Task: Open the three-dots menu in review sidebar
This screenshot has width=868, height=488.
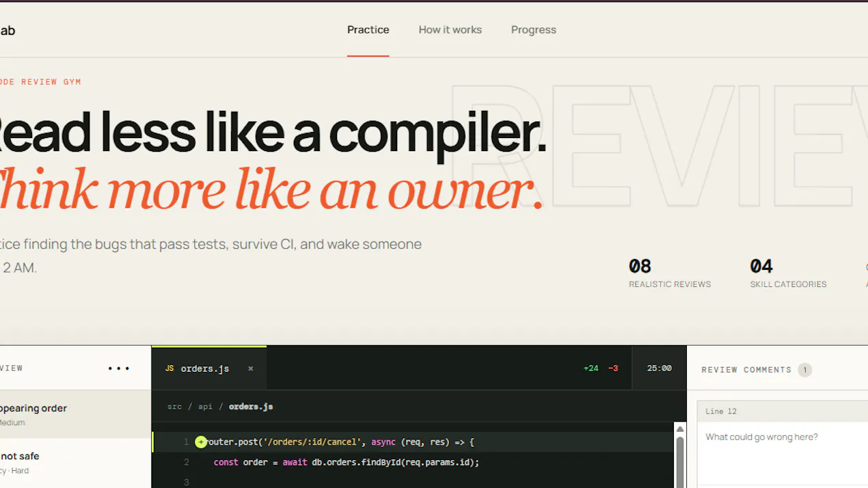Action: 119,368
